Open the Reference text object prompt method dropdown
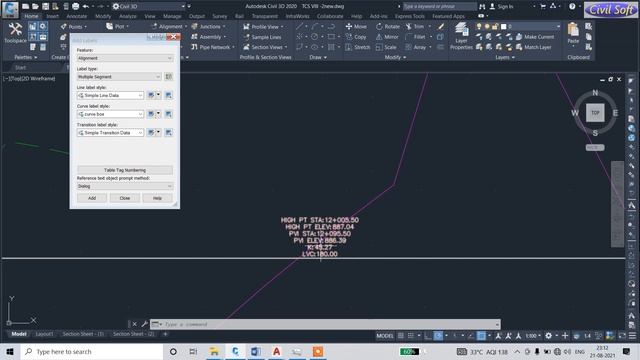Screen dimensions: 640x360 pyautogui.click(x=125, y=186)
